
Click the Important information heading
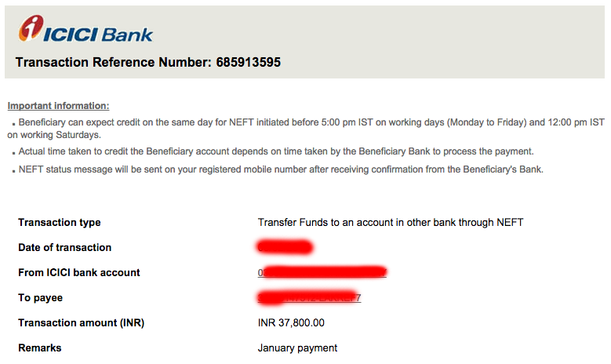(x=58, y=106)
